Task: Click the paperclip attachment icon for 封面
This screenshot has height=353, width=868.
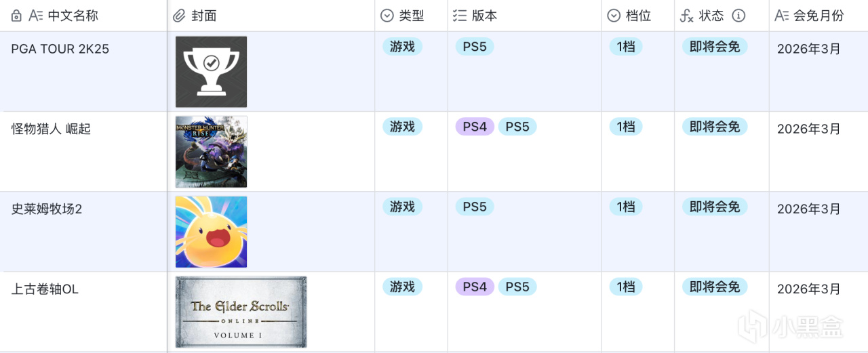Action: tap(179, 16)
